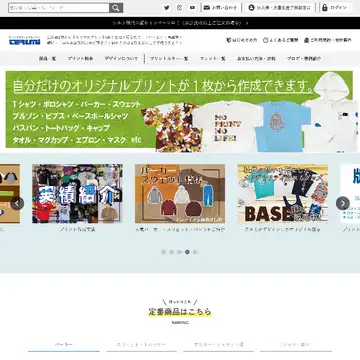Open the プリント料金 menu item
This screenshot has height=360, width=360.
80,58
